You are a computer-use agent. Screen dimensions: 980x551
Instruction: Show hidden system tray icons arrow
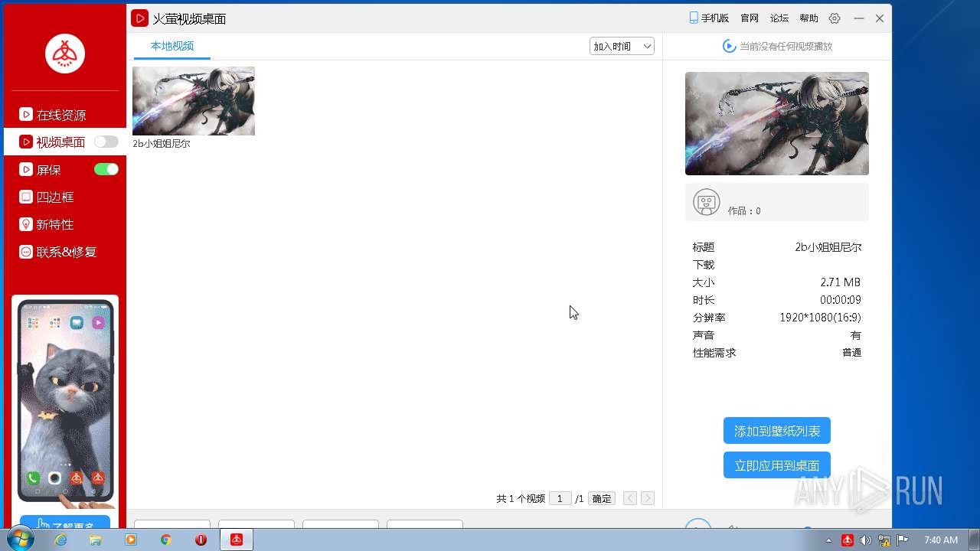click(x=828, y=540)
